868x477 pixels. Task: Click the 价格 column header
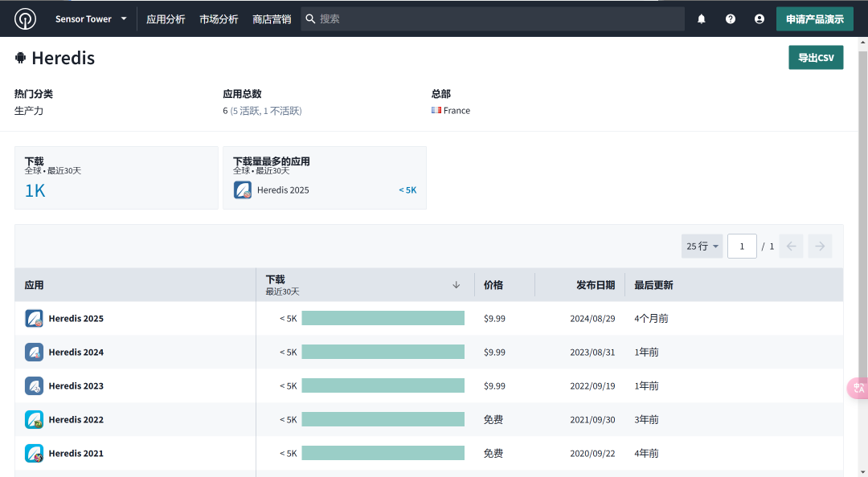504,285
